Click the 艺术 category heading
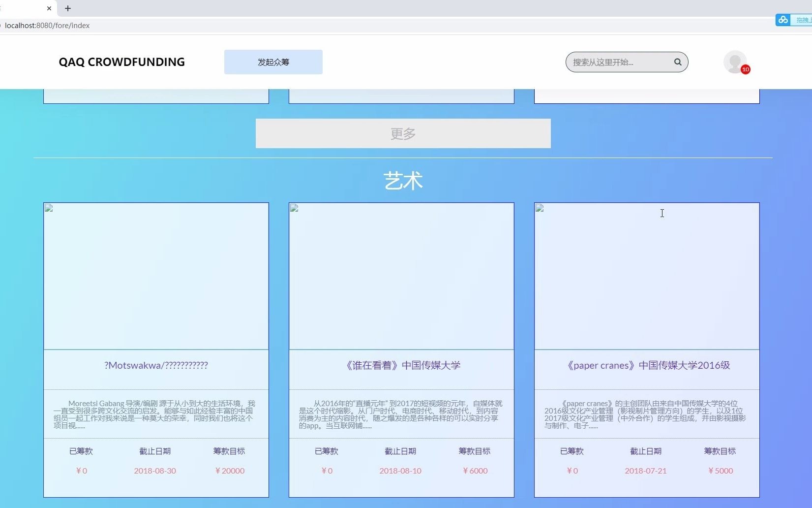The height and width of the screenshot is (508, 812). pyautogui.click(x=403, y=181)
